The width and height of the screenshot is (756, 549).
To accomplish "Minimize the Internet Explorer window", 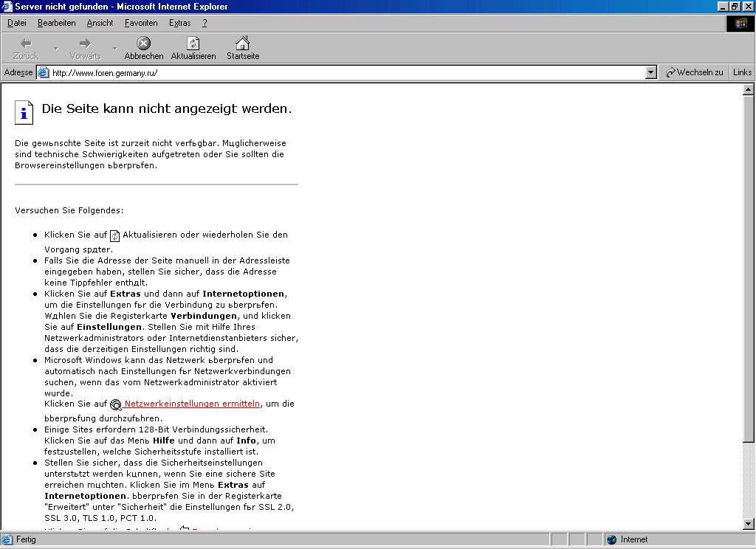I will pyautogui.click(x=724, y=6).
